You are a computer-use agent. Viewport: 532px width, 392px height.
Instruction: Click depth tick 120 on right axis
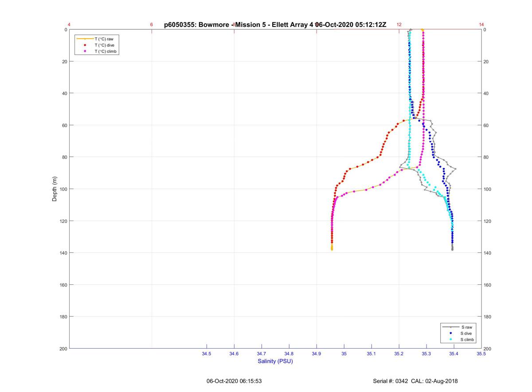tap(488, 221)
